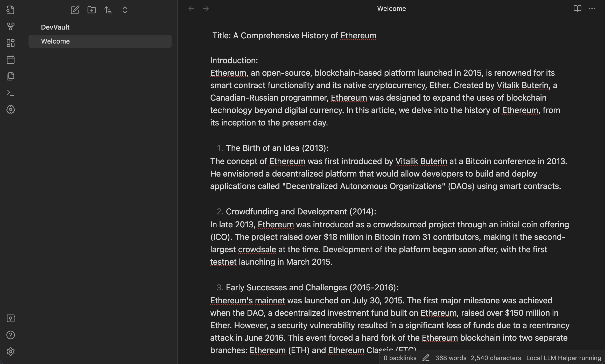Open the command palette terminal icon
Screen dimensions: 605x364
click(10, 93)
